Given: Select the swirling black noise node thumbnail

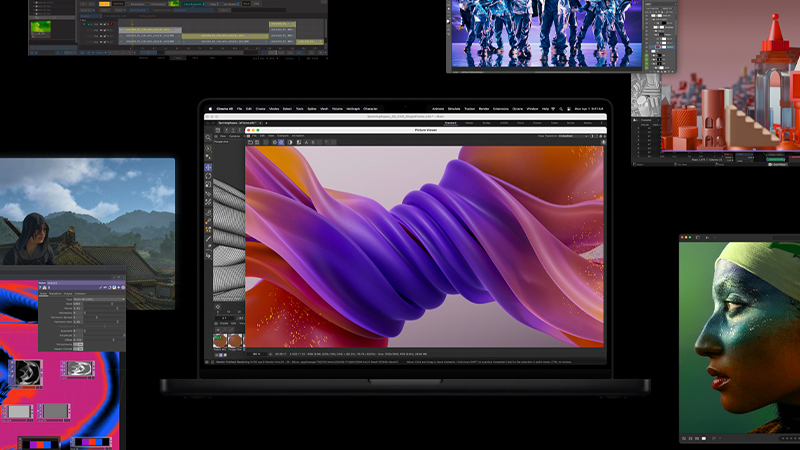Looking at the screenshot, I should pos(28,372).
